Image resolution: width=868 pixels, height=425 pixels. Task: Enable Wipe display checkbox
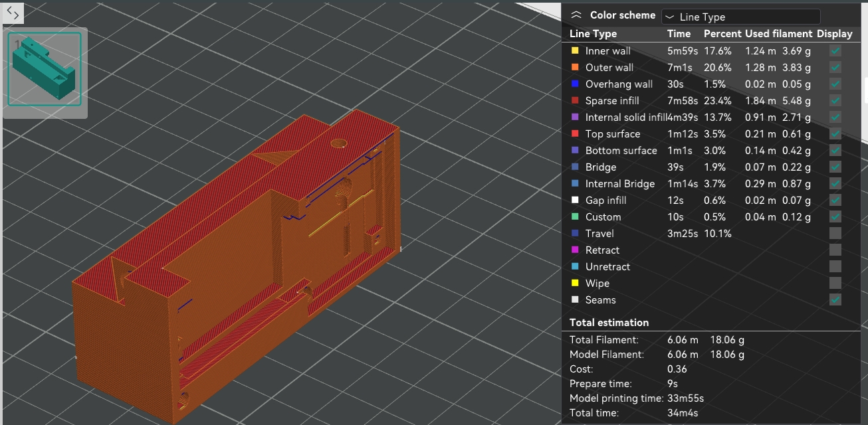[x=835, y=283]
